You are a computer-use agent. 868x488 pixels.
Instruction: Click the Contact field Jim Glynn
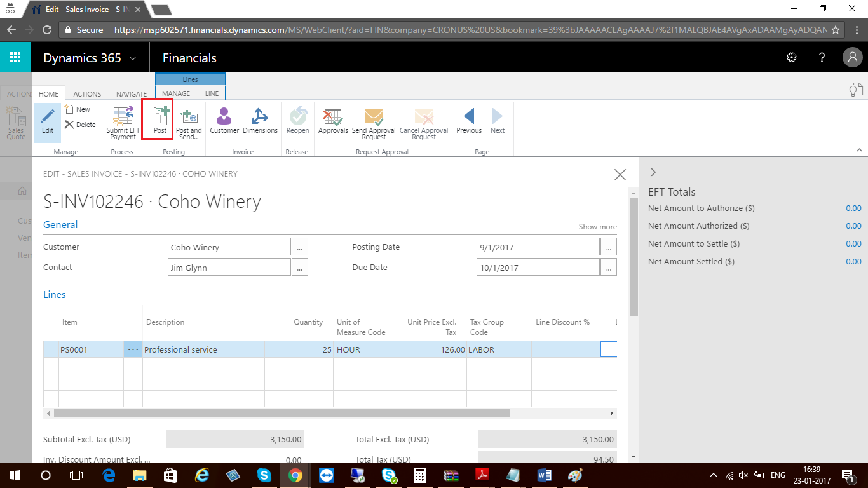pos(229,268)
